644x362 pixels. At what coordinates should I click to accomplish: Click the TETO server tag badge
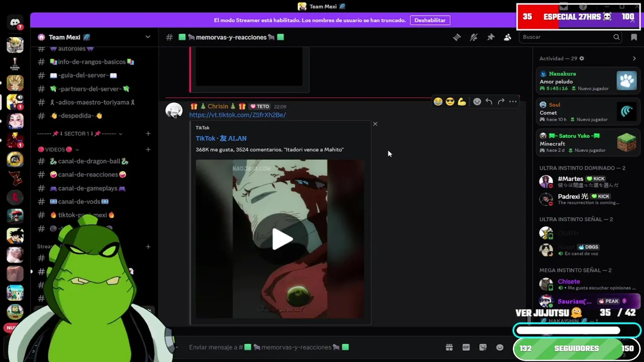pyautogui.click(x=260, y=107)
